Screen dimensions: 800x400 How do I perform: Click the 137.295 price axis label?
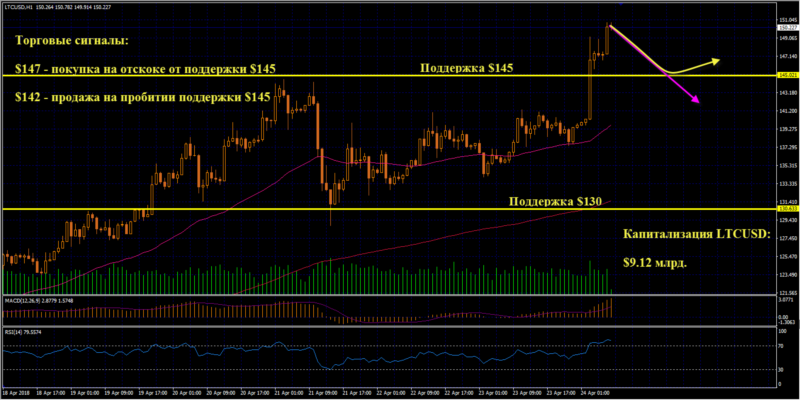click(786, 147)
